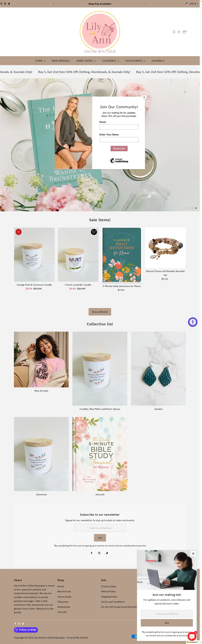202x644 pixels.
Task: Open the Jewelry collection thumbnail
Action: coord(158,369)
